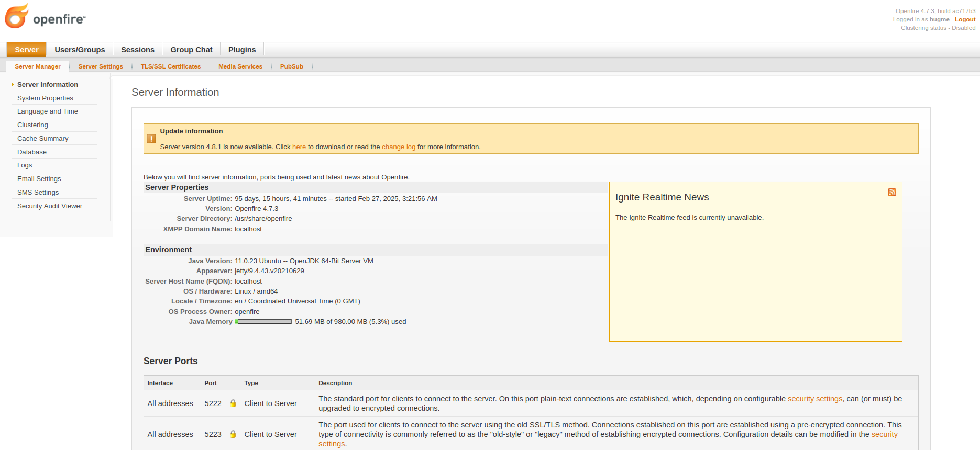
Task: Click the lock icon for port 5223
Action: pyautogui.click(x=233, y=434)
